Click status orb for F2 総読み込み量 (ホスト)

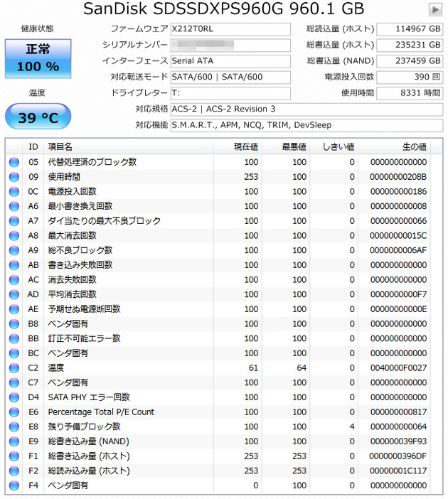click(14, 471)
